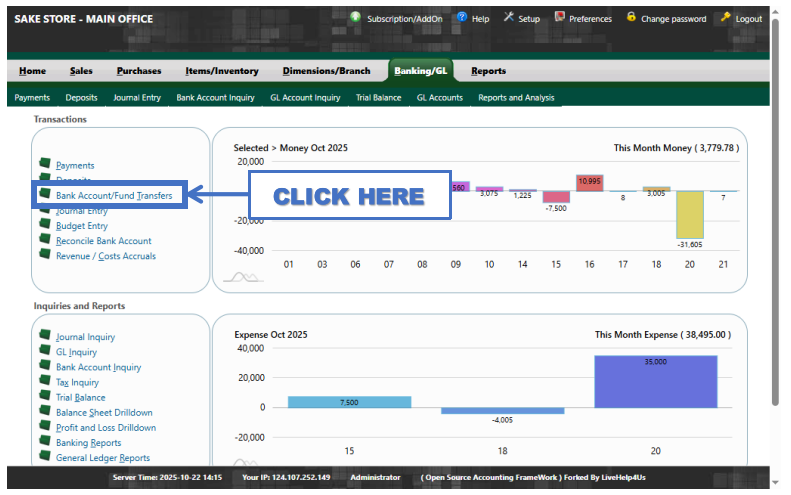The image size is (791, 495).
Task: Click the green icon beside Payments link
Action: pyautogui.click(x=44, y=164)
